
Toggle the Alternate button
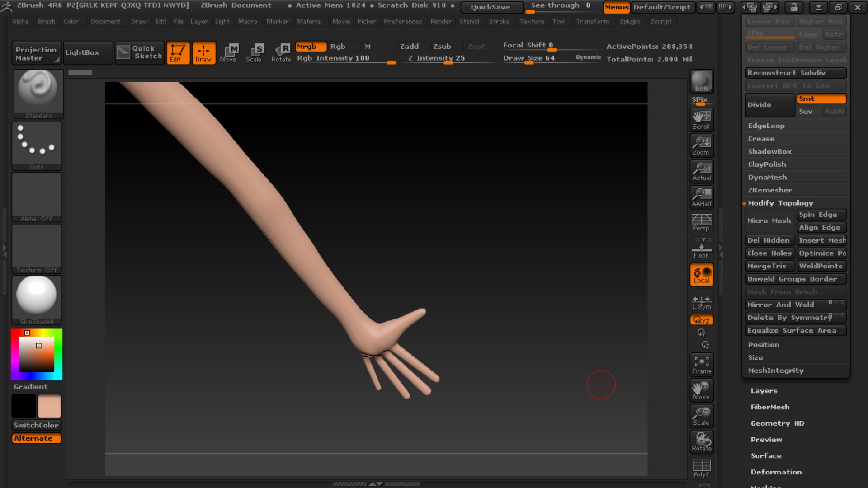36,438
